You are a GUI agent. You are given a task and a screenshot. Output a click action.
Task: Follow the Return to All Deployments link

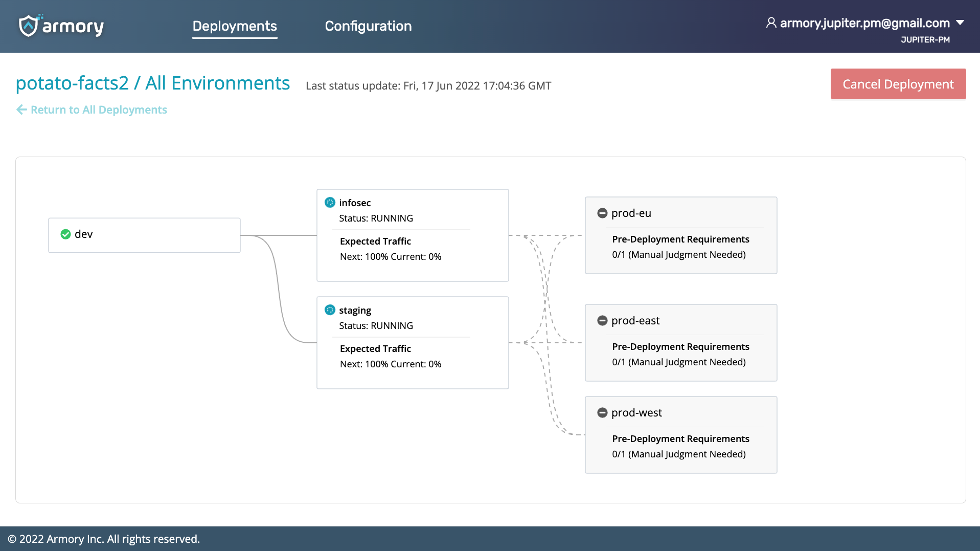pyautogui.click(x=99, y=109)
